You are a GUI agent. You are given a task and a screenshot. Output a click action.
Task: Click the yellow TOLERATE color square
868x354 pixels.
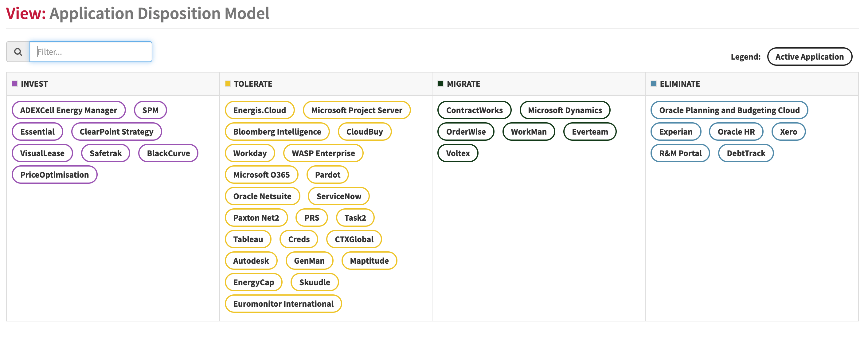tap(228, 84)
